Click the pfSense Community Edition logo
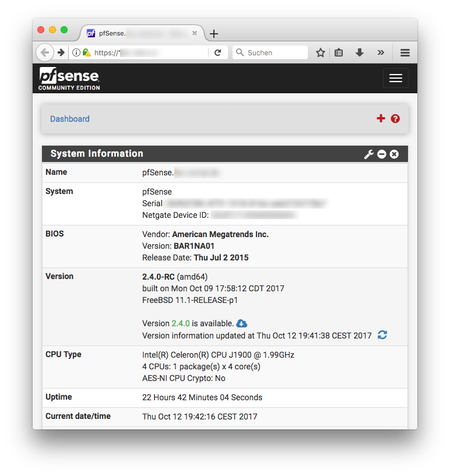The width and height of the screenshot is (450, 476). (69, 79)
